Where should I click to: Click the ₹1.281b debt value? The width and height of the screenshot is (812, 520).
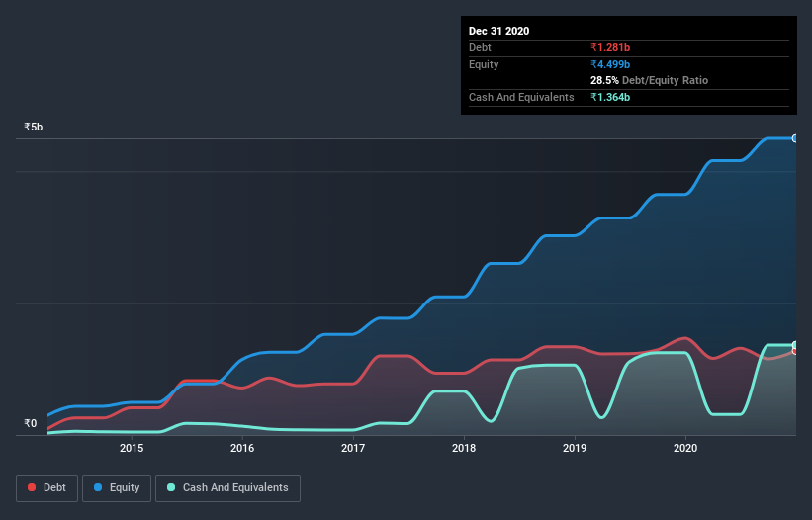point(610,47)
